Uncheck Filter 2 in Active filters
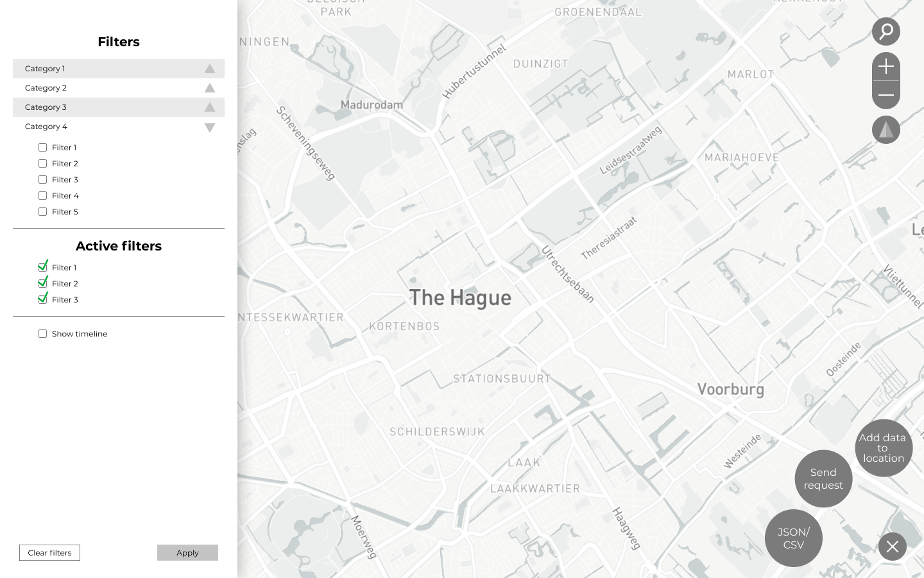 43,283
